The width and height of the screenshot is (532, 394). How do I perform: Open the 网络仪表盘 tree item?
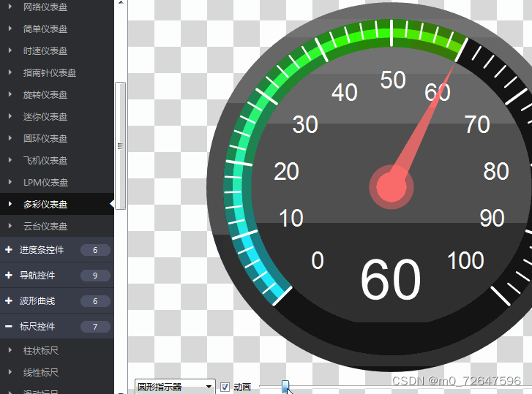coord(57,7)
